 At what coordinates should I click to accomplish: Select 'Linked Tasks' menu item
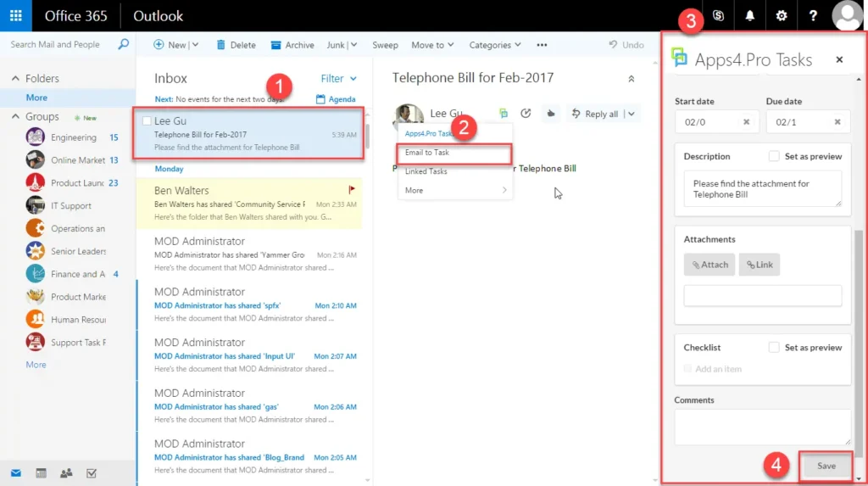coord(426,171)
